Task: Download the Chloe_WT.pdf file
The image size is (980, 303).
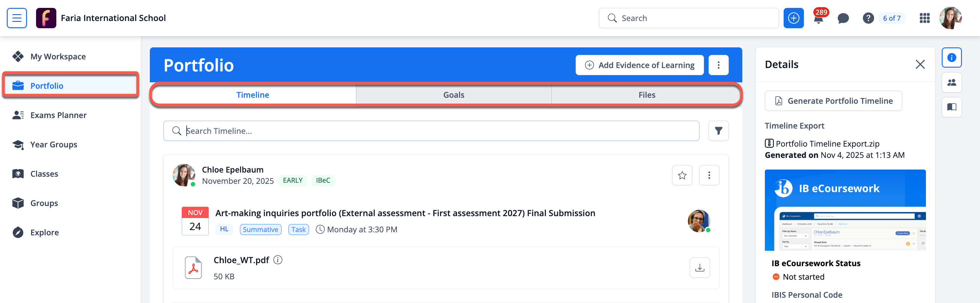Action: (699, 268)
